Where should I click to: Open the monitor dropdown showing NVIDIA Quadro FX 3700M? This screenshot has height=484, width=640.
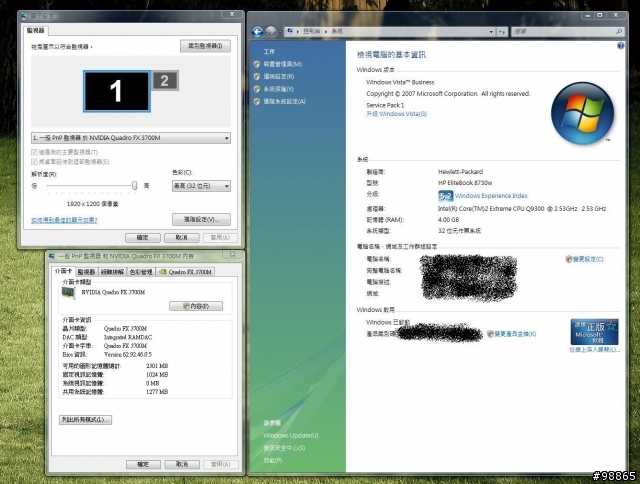(131, 138)
